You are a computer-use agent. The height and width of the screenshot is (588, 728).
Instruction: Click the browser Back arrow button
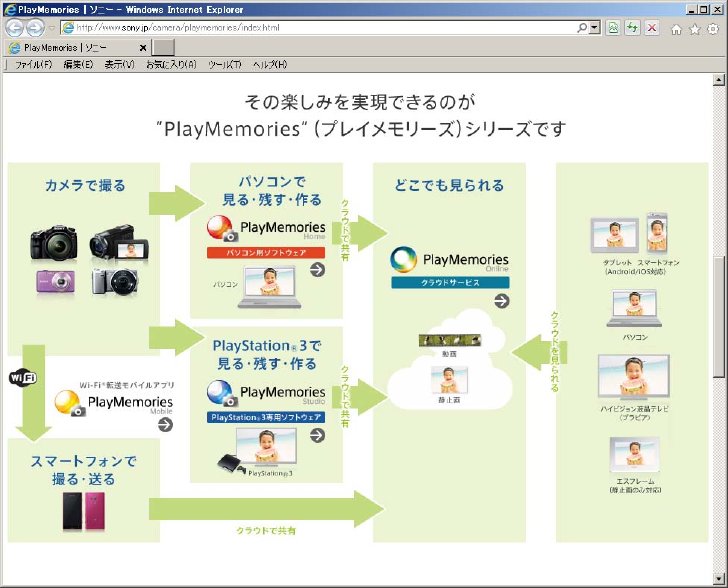[14, 28]
